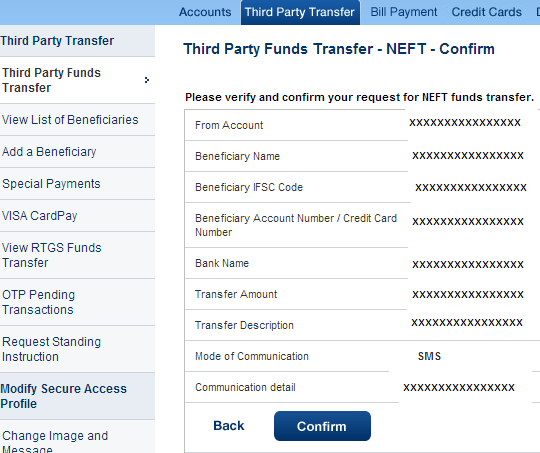Screen dimensions: 540x453
Task: Open View RTGS Funds Transfer
Action: [x=52, y=255]
